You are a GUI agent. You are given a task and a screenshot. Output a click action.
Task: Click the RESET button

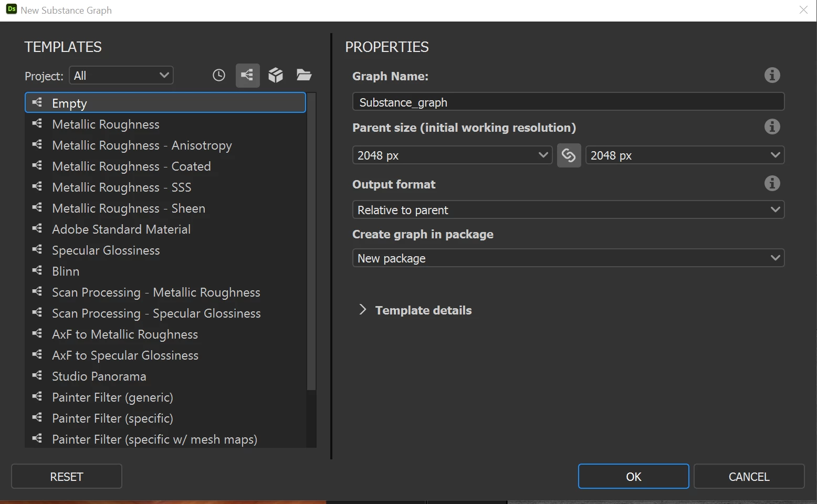(x=67, y=476)
